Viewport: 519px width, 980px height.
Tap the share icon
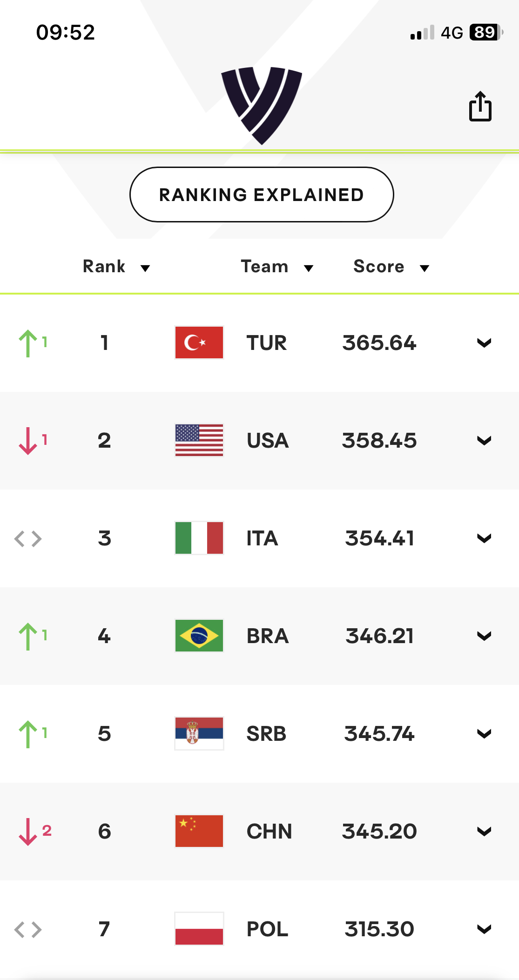pos(480,107)
